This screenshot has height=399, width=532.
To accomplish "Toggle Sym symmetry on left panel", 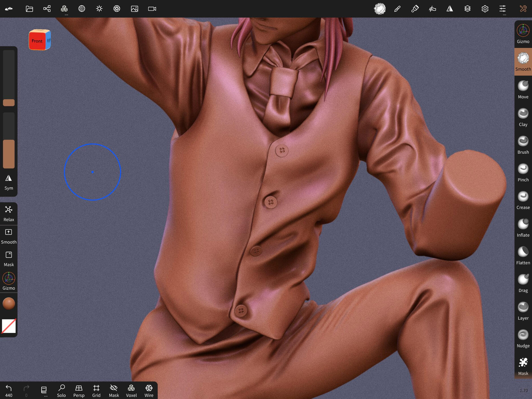I will [8, 182].
